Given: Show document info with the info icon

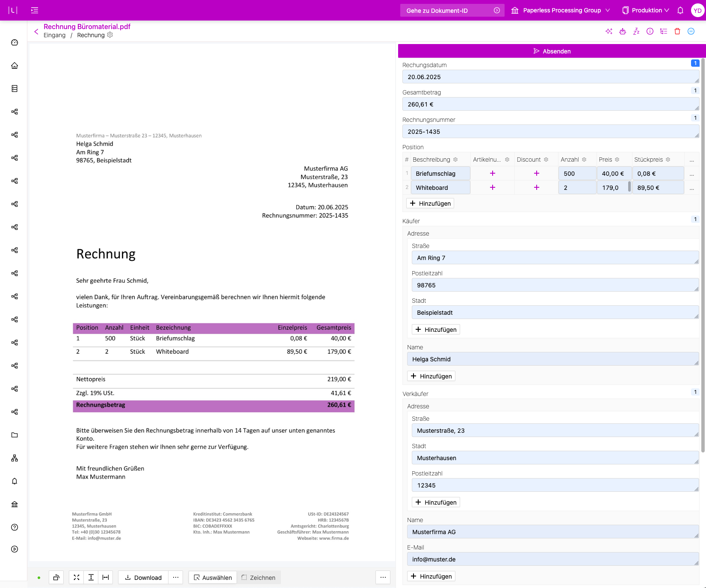Looking at the screenshot, I should pyautogui.click(x=650, y=31).
